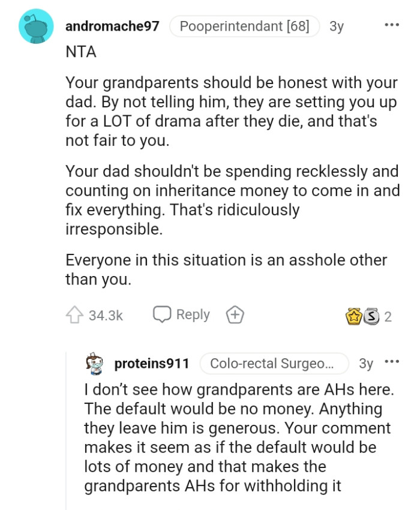Click proteins911's snoo avatar
This screenshot has height=510, width=420.
[x=93, y=363]
